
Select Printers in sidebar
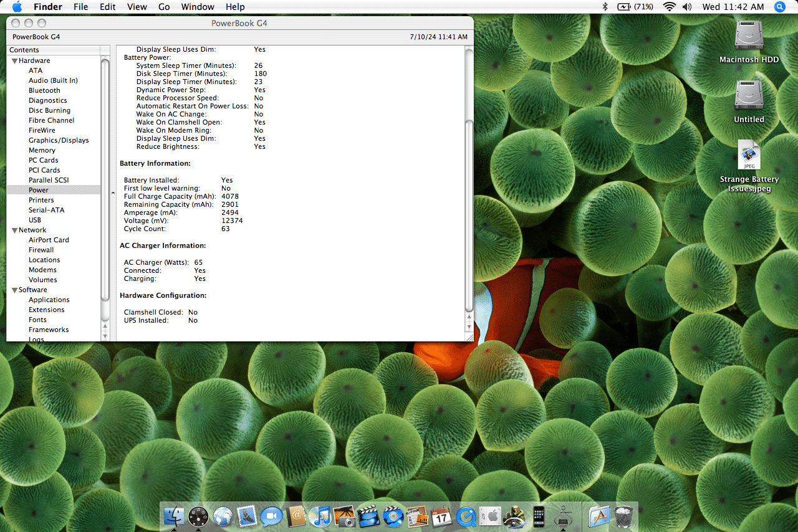click(41, 200)
